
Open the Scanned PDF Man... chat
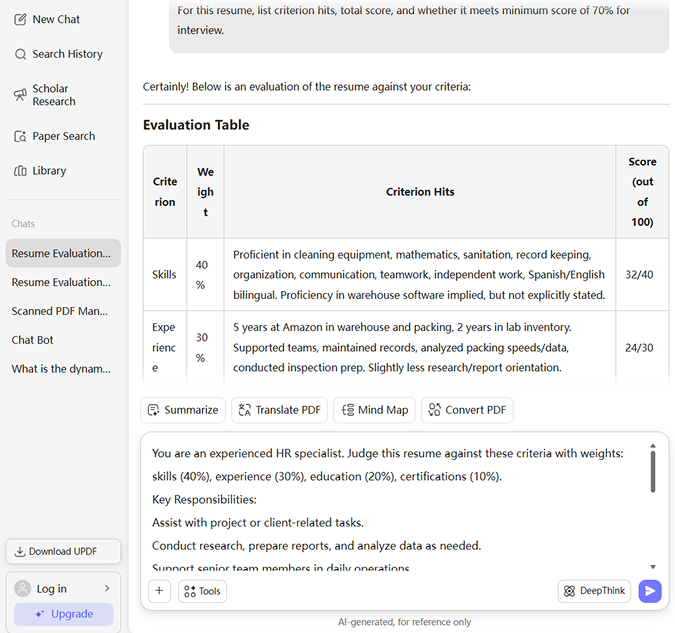pos(60,311)
